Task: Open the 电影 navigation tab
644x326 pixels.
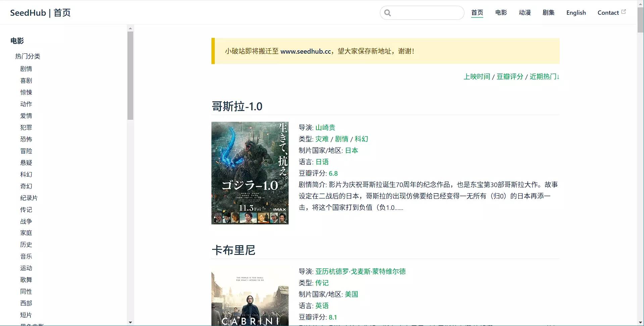Action: (501, 13)
